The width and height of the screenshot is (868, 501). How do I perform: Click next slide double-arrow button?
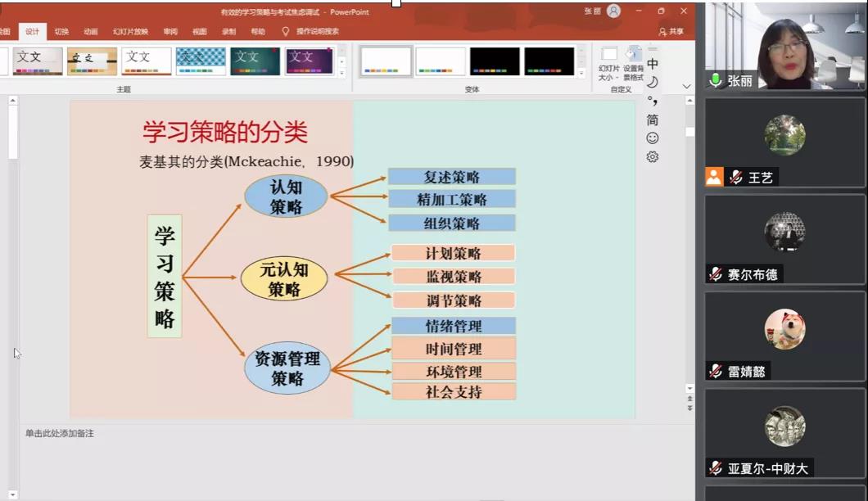(689, 408)
